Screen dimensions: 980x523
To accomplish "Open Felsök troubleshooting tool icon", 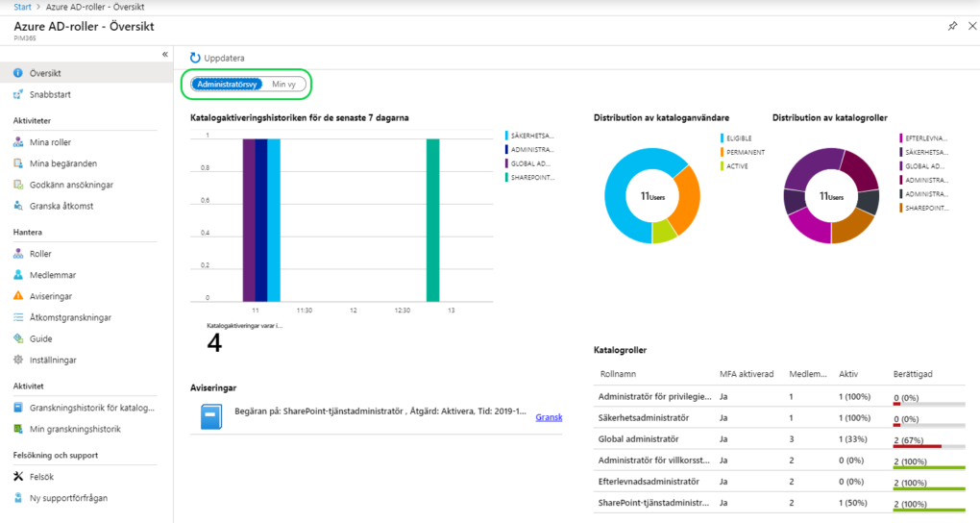I will (x=18, y=476).
